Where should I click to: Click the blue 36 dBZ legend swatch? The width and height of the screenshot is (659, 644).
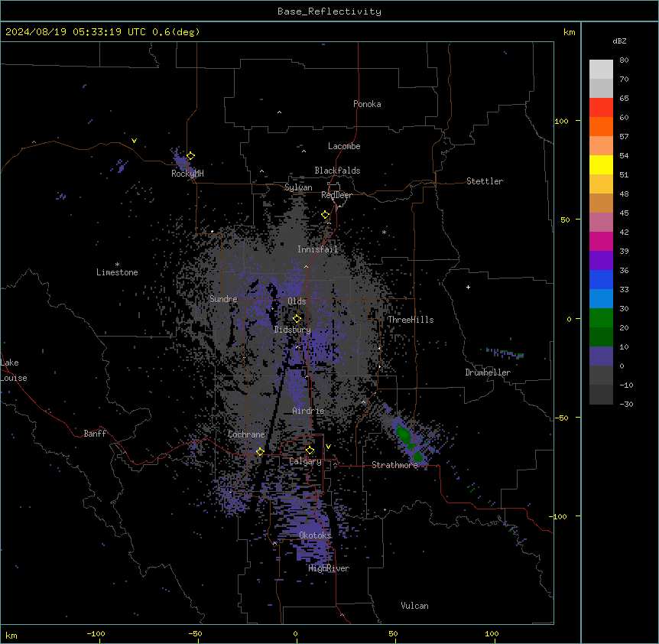(601, 279)
